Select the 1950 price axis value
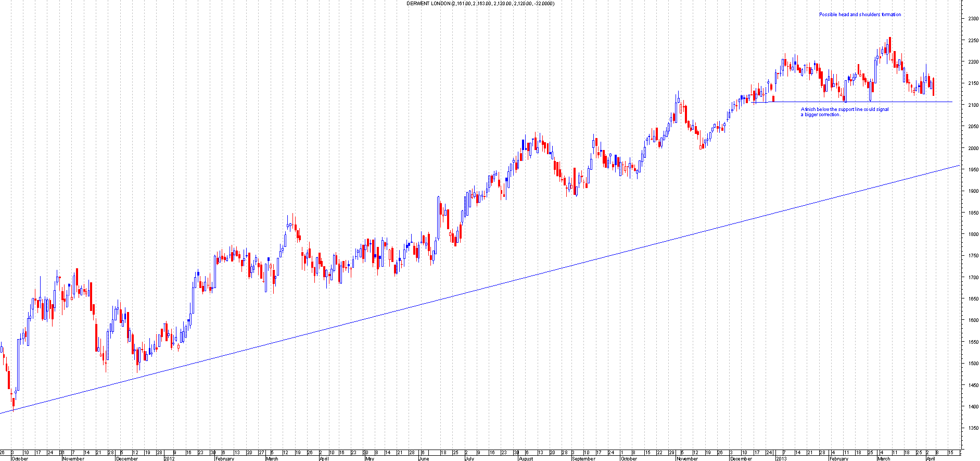The width and height of the screenshot is (980, 461). point(973,170)
